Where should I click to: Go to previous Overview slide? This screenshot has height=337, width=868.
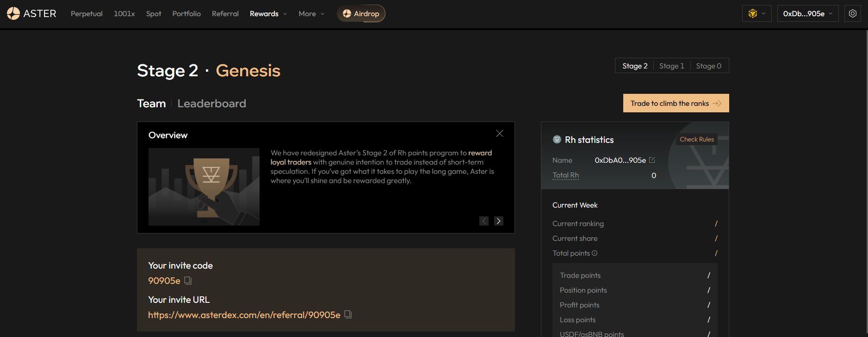point(484,221)
